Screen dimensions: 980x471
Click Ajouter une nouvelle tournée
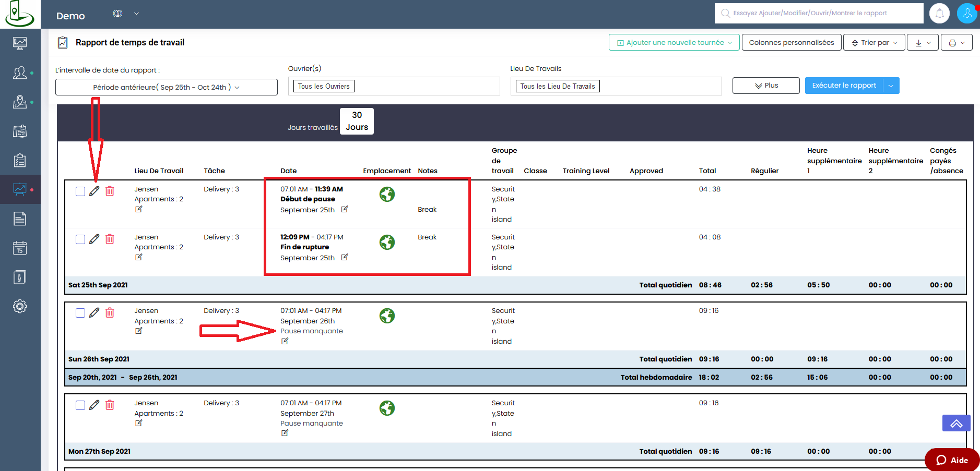(674, 43)
